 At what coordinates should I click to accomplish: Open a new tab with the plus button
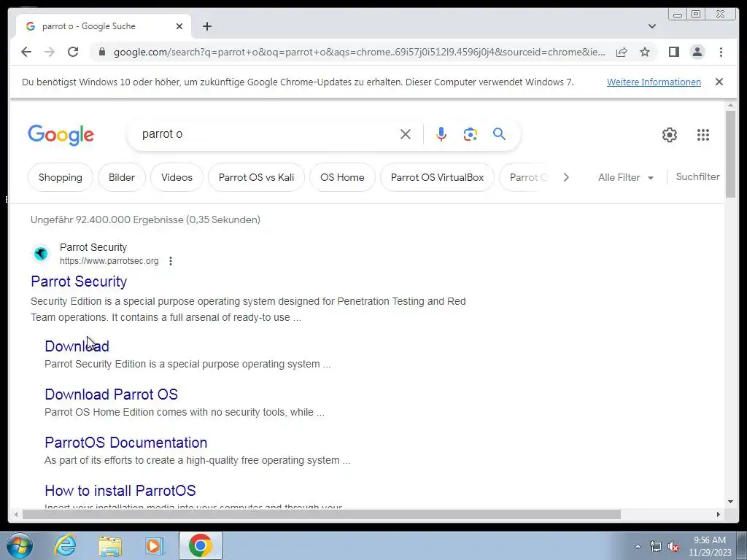(206, 26)
